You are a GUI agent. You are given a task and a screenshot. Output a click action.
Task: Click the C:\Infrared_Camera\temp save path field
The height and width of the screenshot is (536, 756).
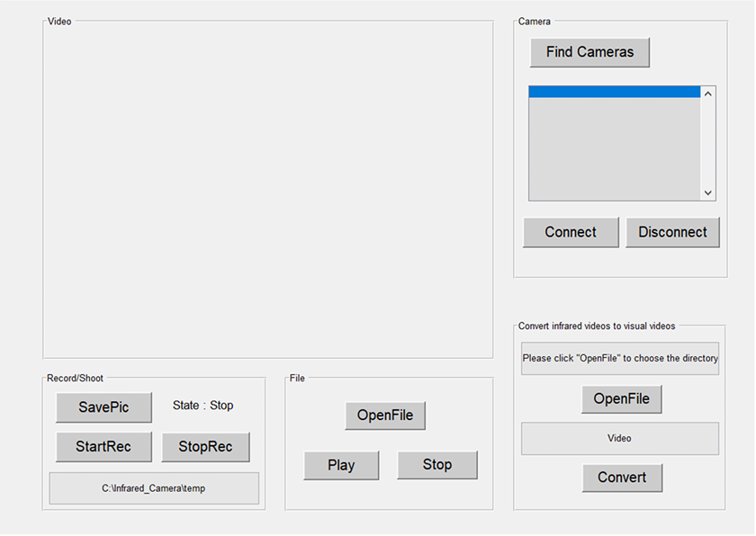click(154, 488)
